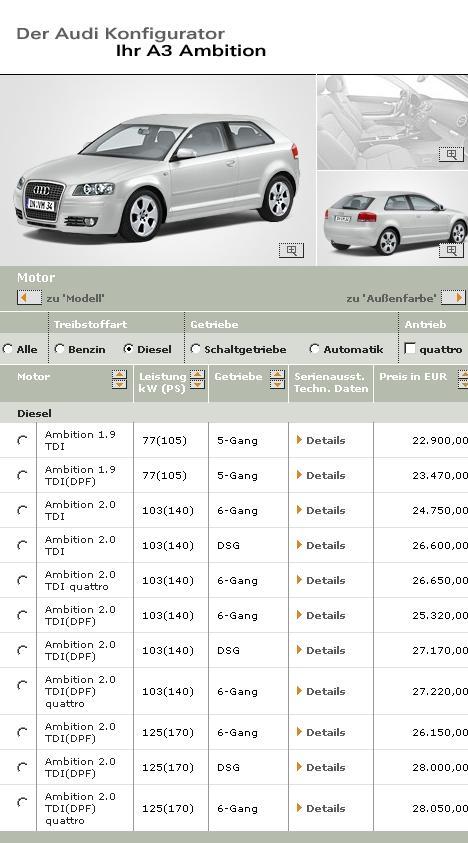Select 2.0 TDI(DPF) quattro 27.220,00 row

click(22, 685)
